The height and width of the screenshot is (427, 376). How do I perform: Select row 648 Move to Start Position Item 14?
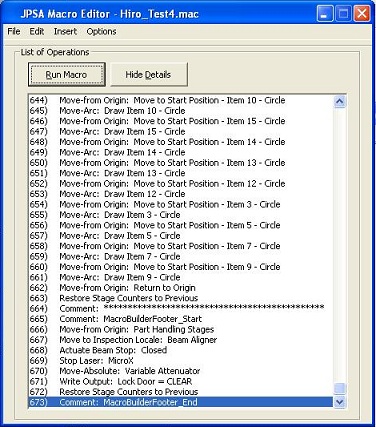(181, 142)
